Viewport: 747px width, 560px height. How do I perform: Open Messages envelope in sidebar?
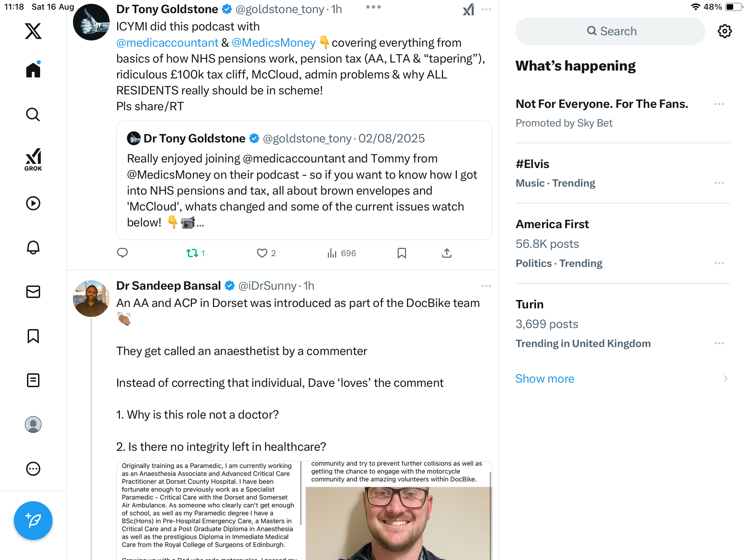[33, 292]
